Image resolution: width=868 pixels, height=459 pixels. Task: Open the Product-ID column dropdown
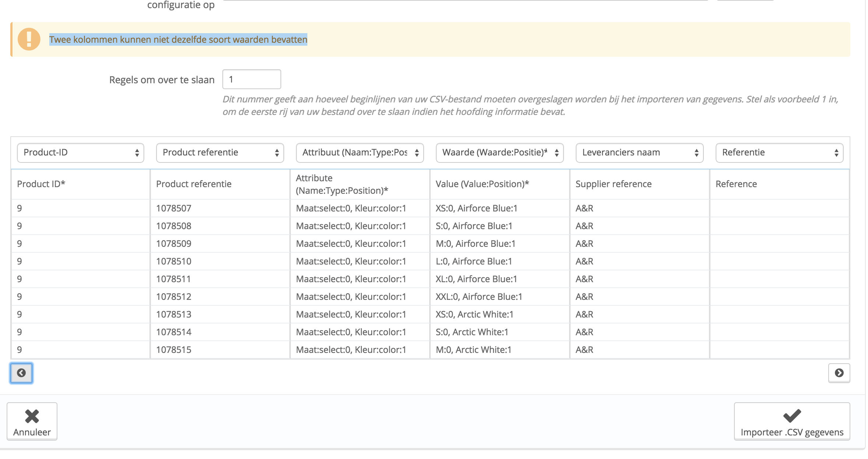(x=80, y=153)
